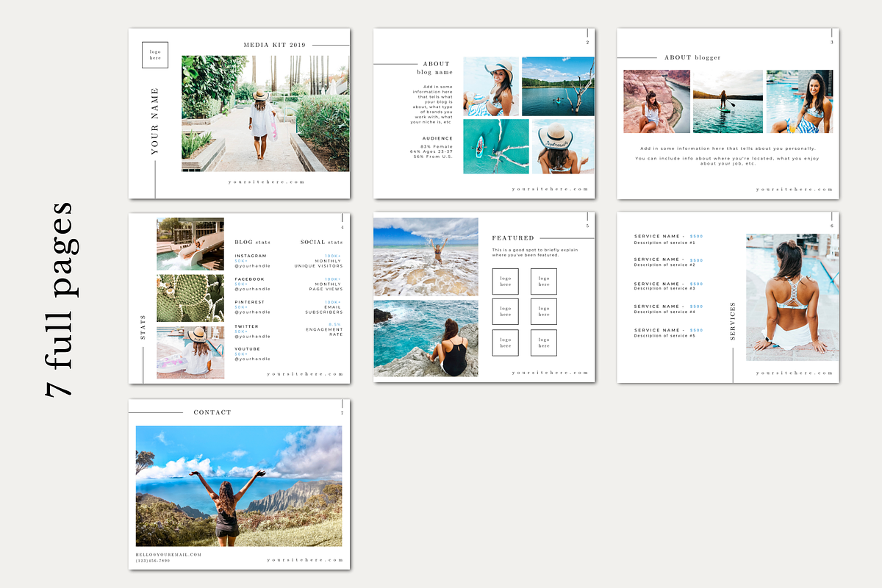Click "yoursitehere.com" on the Contact page
The height and width of the screenshot is (588, 882).
coord(305,560)
